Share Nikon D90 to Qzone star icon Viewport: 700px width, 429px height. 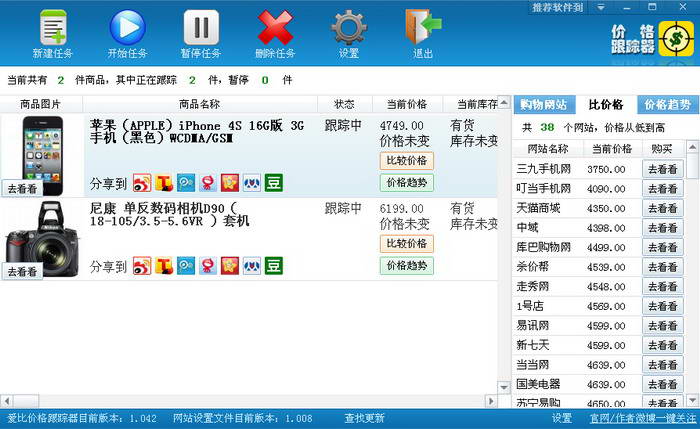coord(230,266)
